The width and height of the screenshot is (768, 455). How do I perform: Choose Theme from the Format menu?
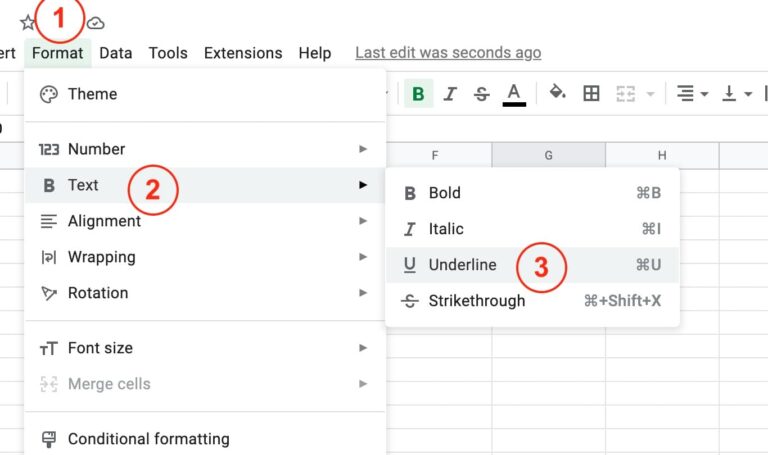205,94
